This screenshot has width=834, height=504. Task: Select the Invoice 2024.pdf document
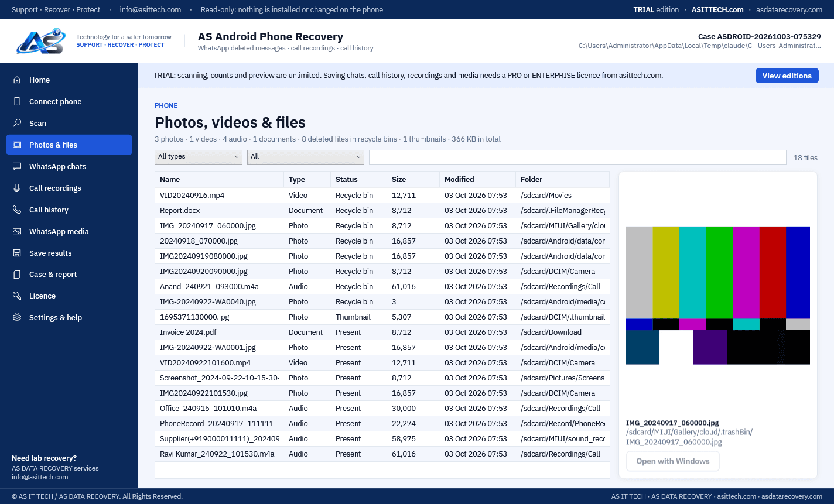[382, 332]
